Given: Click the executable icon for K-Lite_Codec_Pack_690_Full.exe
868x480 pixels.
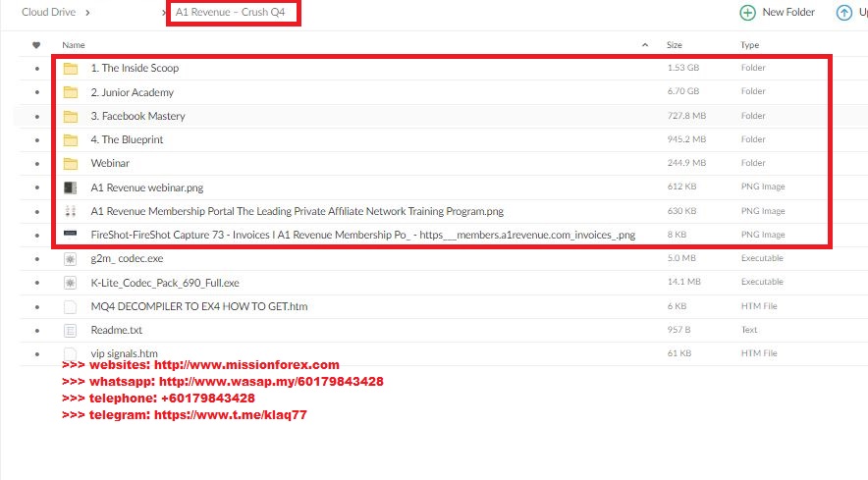Looking at the screenshot, I should [x=71, y=283].
